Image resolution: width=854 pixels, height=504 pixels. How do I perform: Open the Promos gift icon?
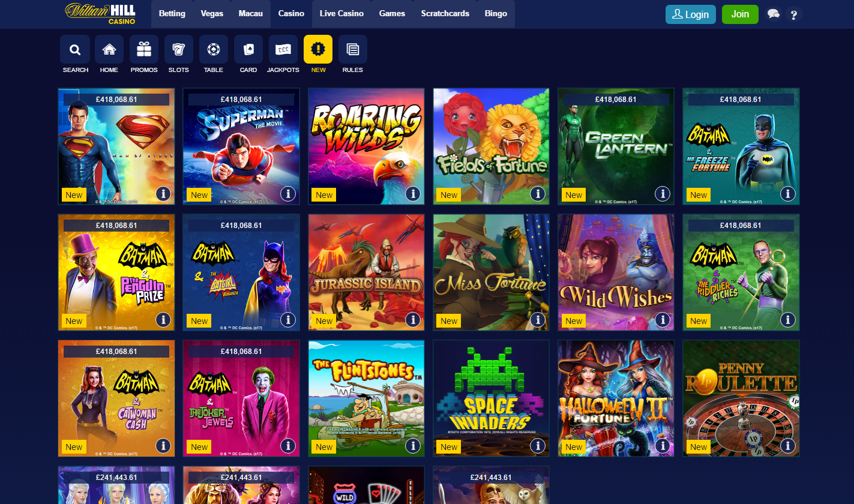click(144, 50)
